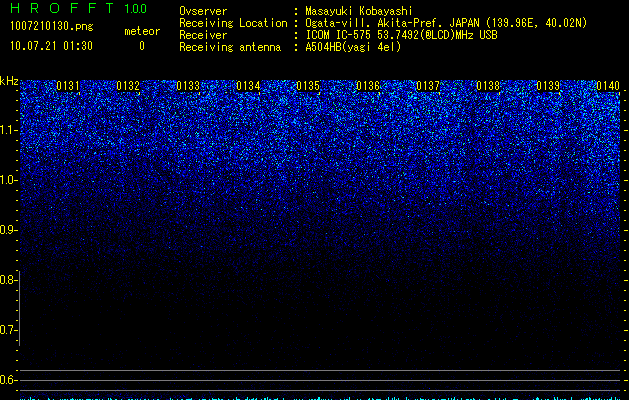Click the 1.0 kHz axis label
Viewport: 629px width, 400px height.
[9, 180]
